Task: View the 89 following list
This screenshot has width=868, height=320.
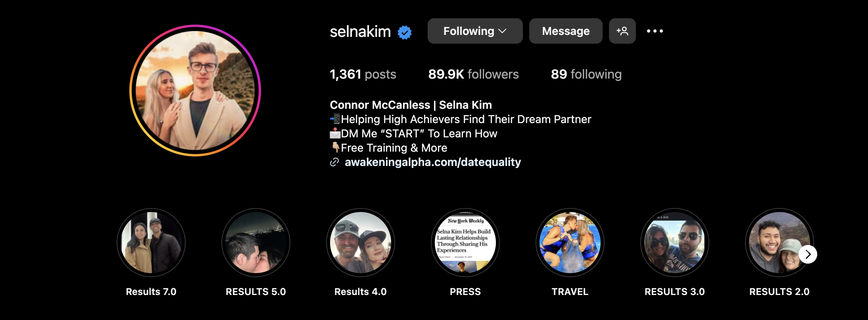Action: (x=586, y=74)
